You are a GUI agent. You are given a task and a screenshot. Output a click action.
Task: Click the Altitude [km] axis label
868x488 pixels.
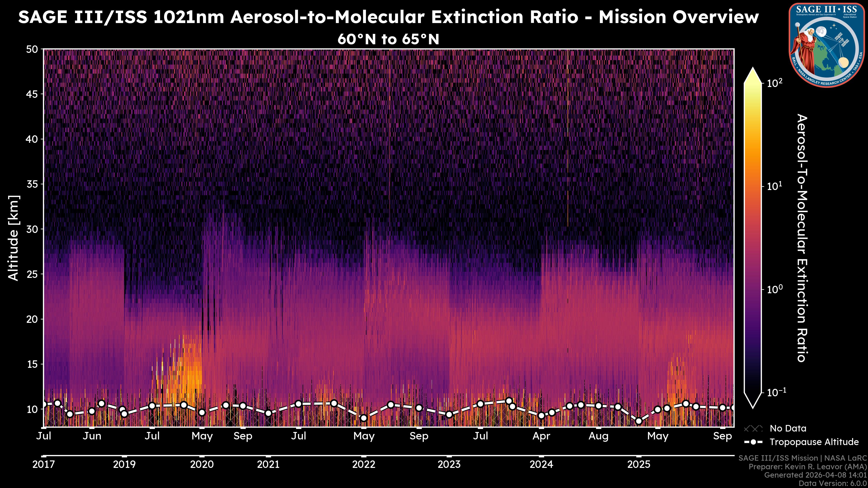point(14,238)
